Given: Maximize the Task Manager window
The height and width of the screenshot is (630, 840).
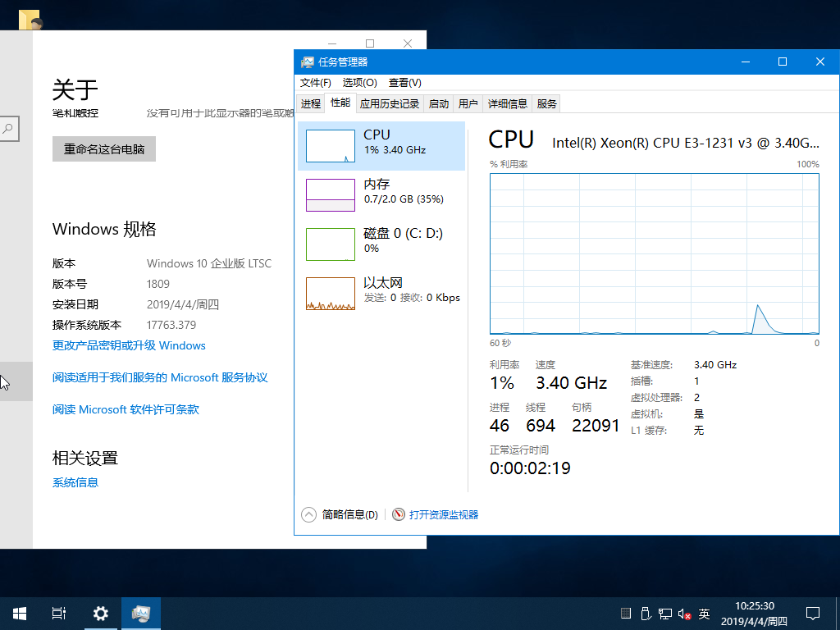Looking at the screenshot, I should tap(782, 62).
